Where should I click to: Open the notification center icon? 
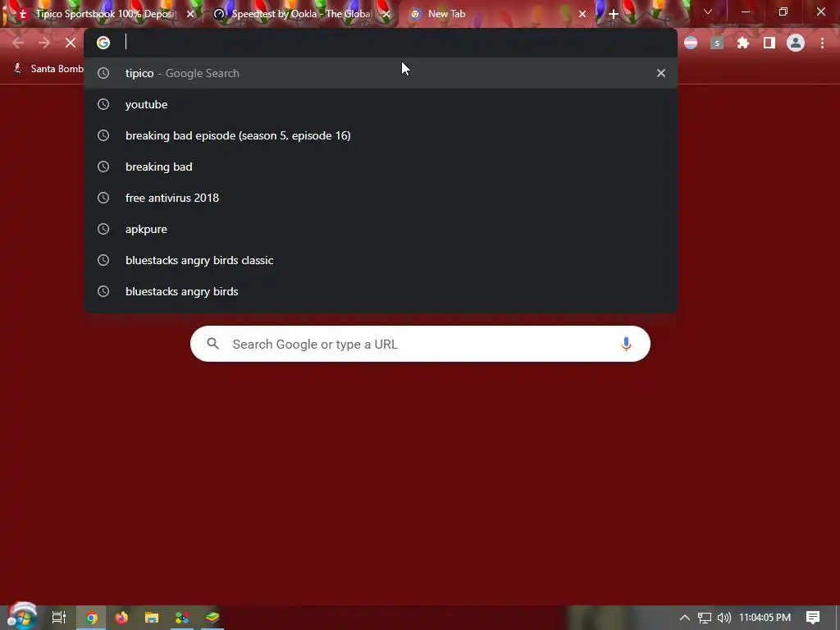[x=813, y=618]
